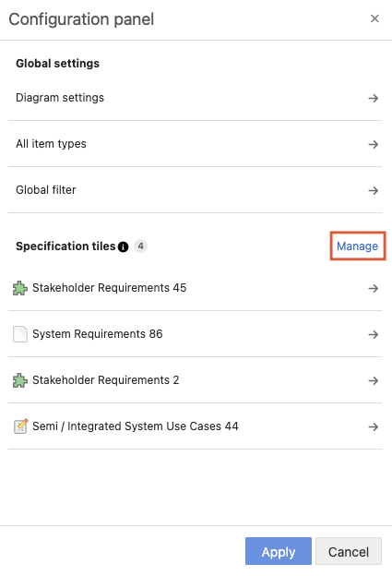Expand System Requirements 86 arrow
This screenshot has width=392, height=576.
374,334
